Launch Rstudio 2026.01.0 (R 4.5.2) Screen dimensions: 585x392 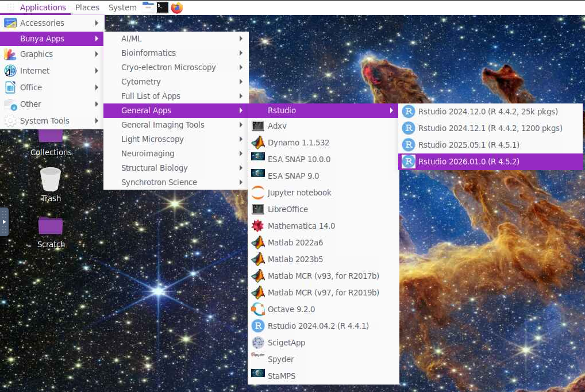point(490,162)
